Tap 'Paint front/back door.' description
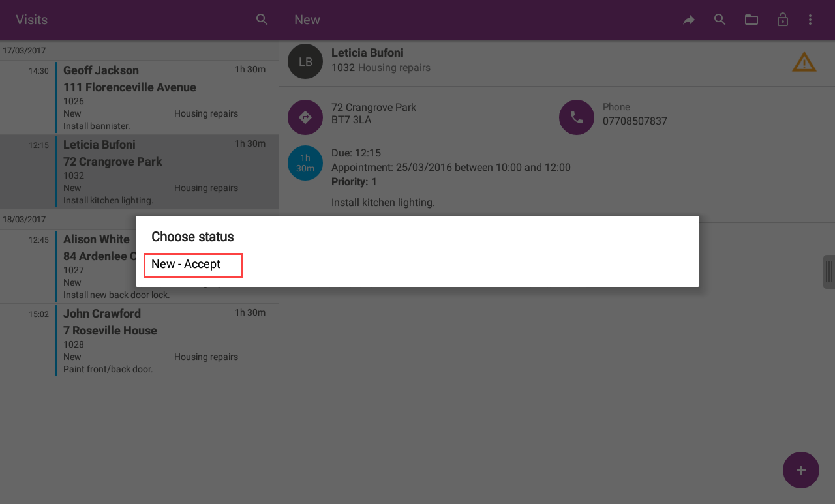The image size is (835, 504). coord(108,370)
